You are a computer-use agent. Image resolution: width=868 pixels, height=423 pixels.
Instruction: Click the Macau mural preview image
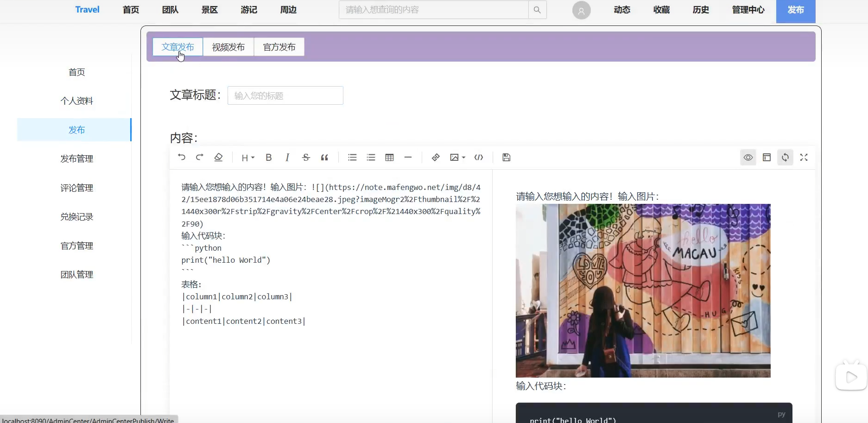coord(643,290)
